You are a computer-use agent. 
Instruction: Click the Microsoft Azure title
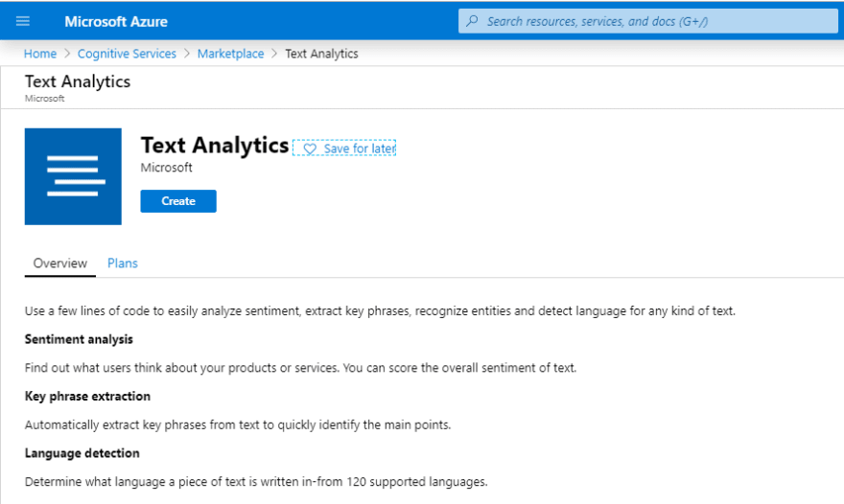click(116, 21)
